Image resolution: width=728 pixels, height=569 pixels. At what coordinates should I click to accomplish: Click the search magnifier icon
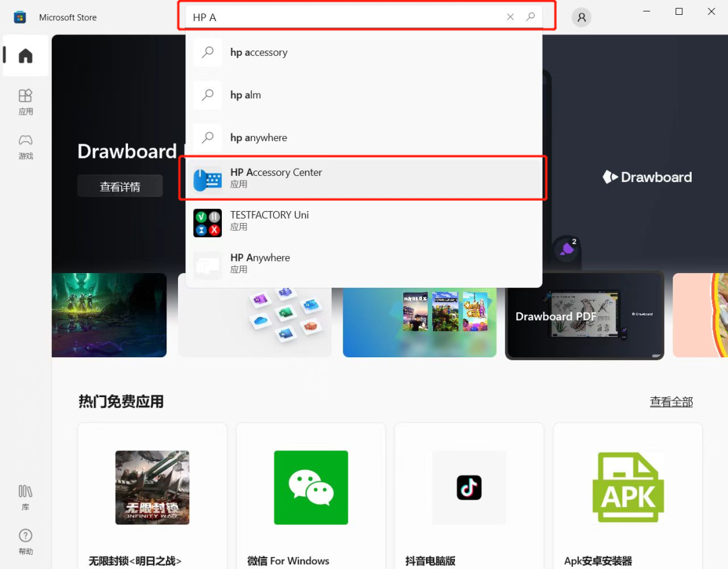532,17
